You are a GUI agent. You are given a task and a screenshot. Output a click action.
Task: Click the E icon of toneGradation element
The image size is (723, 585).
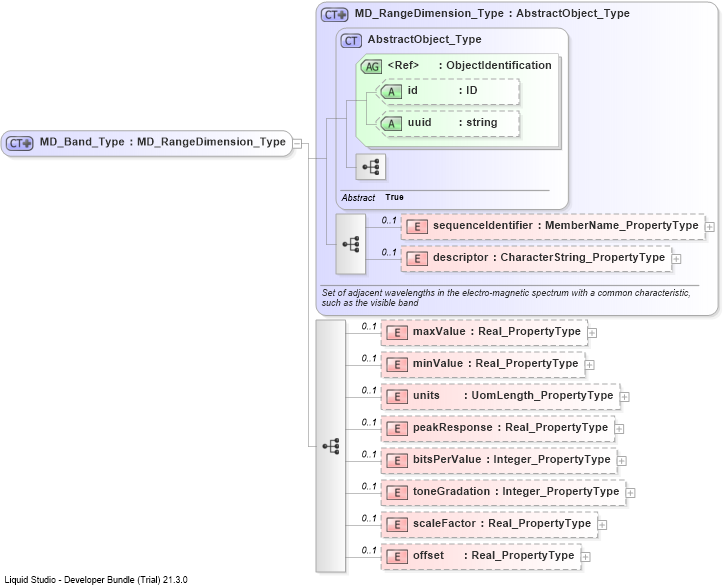[397, 492]
